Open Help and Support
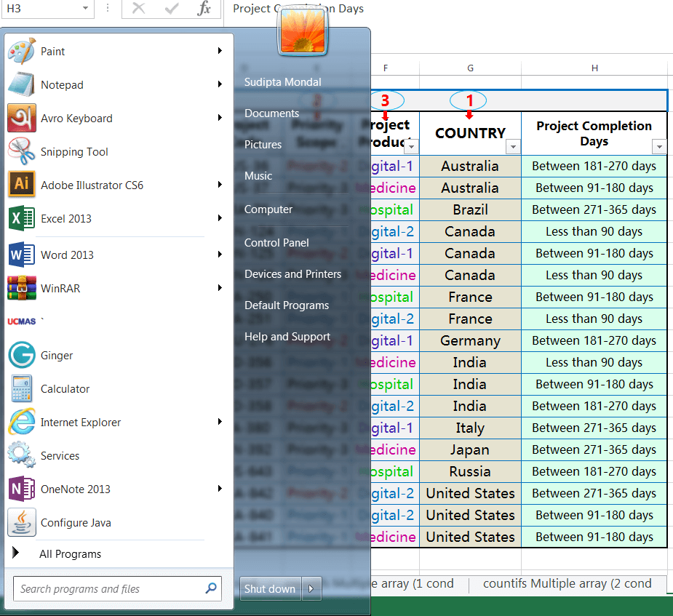673x616 pixels. (287, 337)
